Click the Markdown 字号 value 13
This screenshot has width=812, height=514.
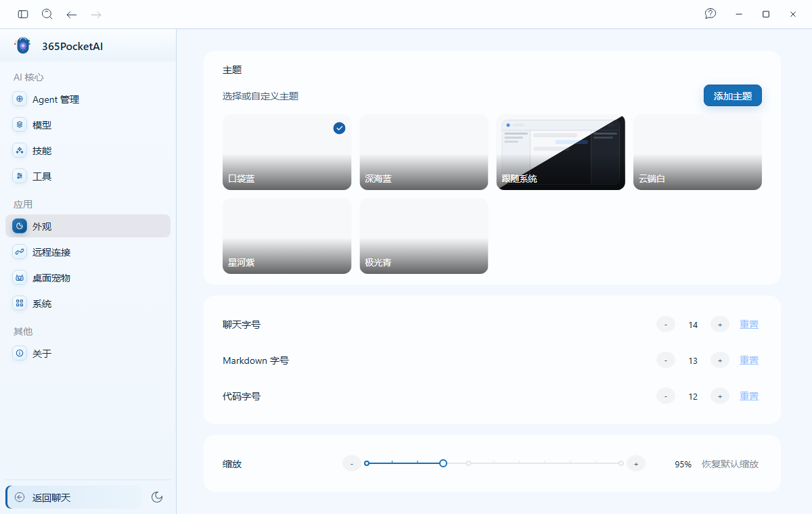tap(693, 361)
